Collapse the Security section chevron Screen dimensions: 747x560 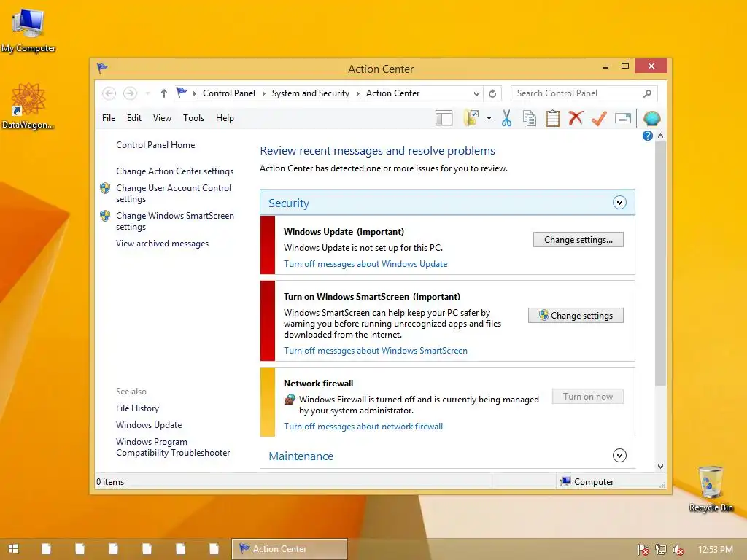[619, 203]
